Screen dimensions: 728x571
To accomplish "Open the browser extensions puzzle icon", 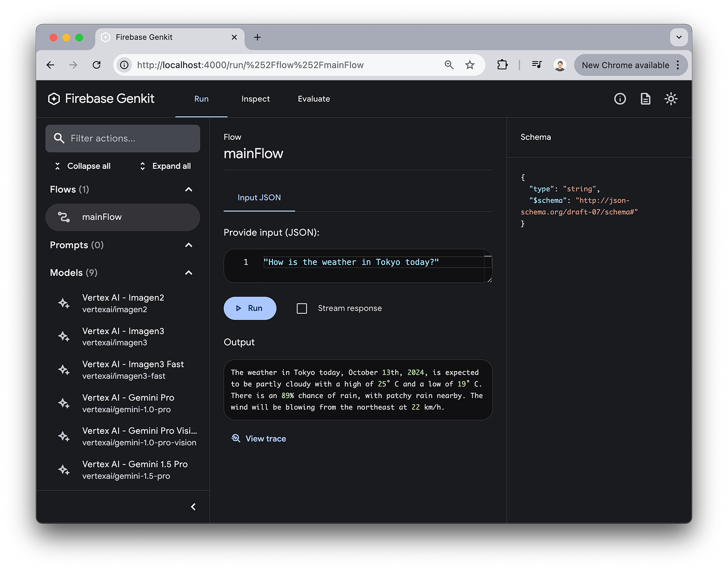I will 502,65.
